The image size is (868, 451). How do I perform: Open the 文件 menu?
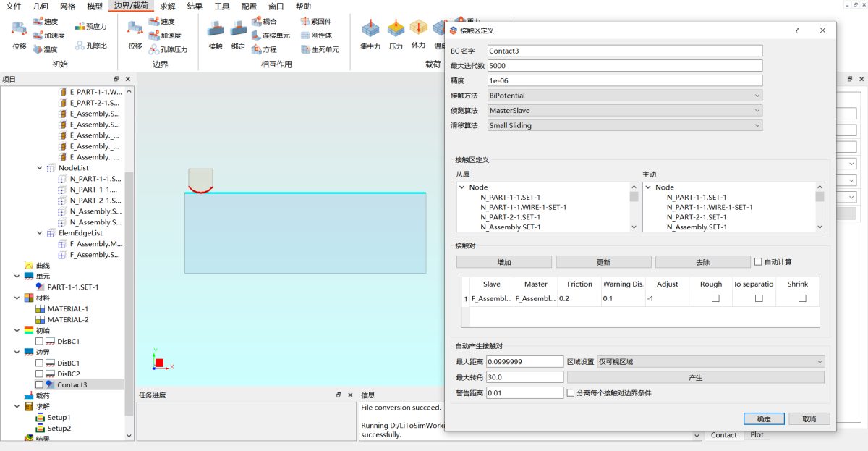click(x=14, y=6)
